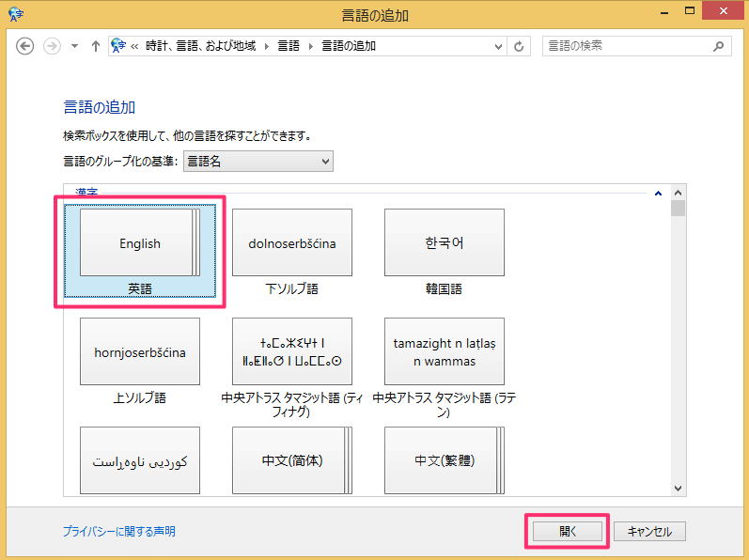Close the 言語の追加 window

tap(724, 10)
